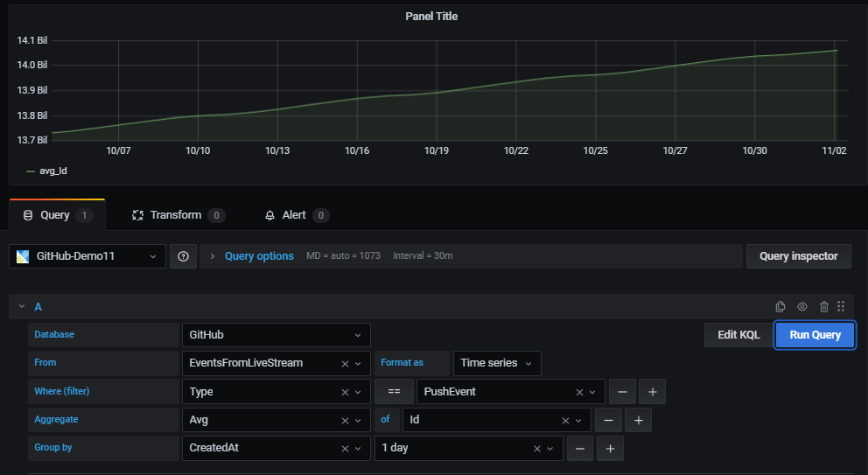Open data source help via question mark icon
The width and height of the screenshot is (868, 475).
(183, 256)
